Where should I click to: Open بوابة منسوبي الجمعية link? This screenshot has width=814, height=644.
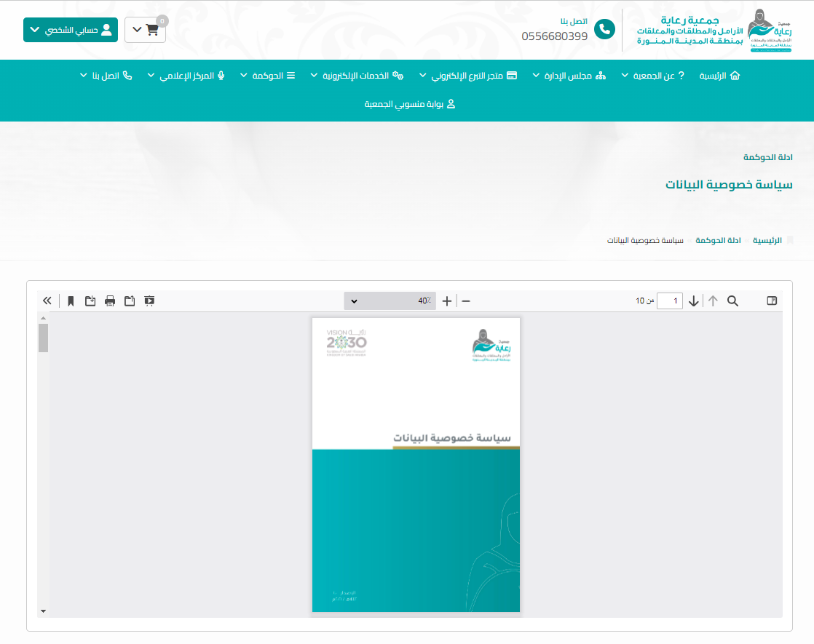click(410, 104)
